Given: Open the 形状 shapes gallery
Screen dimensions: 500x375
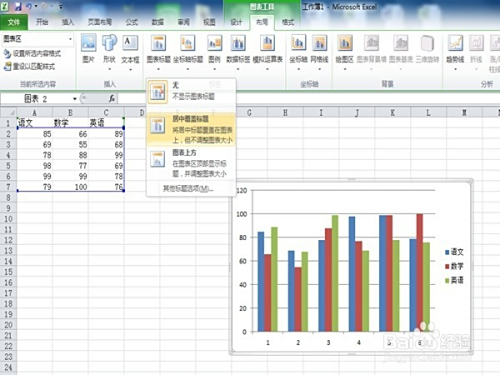Looking at the screenshot, I should (x=109, y=52).
